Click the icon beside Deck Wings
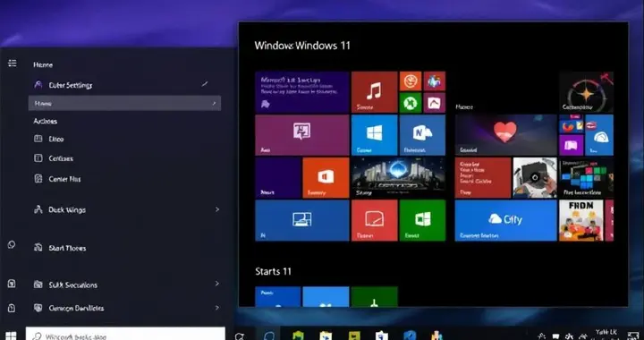Image resolution: width=644 pixels, height=340 pixels. (38, 210)
